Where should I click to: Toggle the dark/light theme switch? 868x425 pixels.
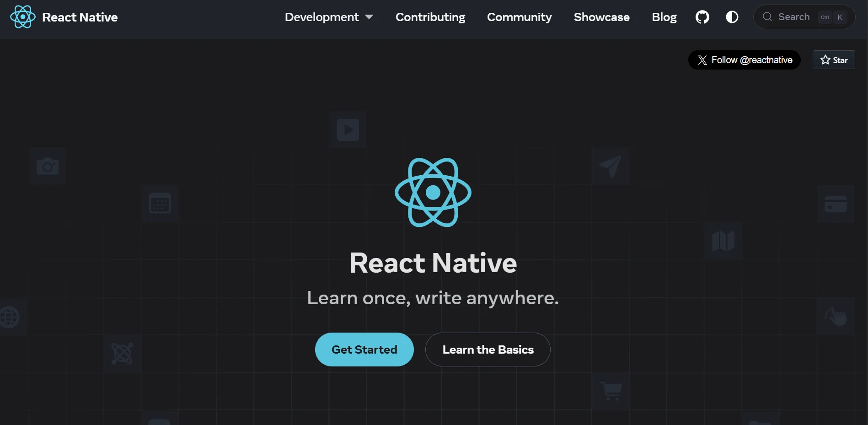[x=732, y=17]
